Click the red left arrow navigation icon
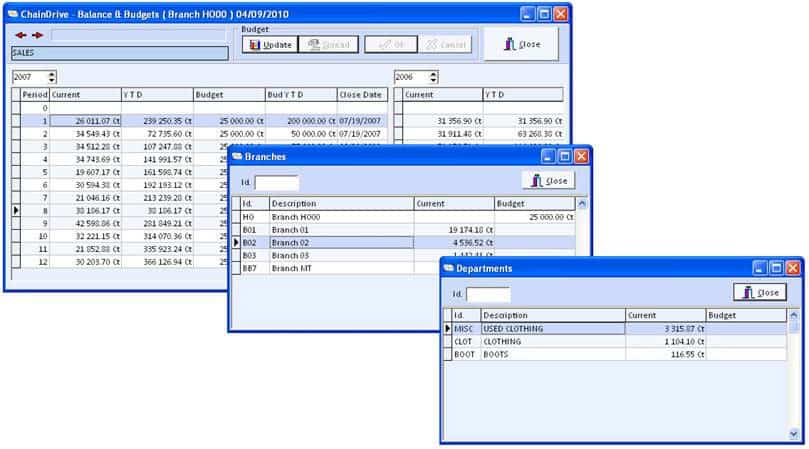This screenshot has height=449, width=809. [x=21, y=35]
